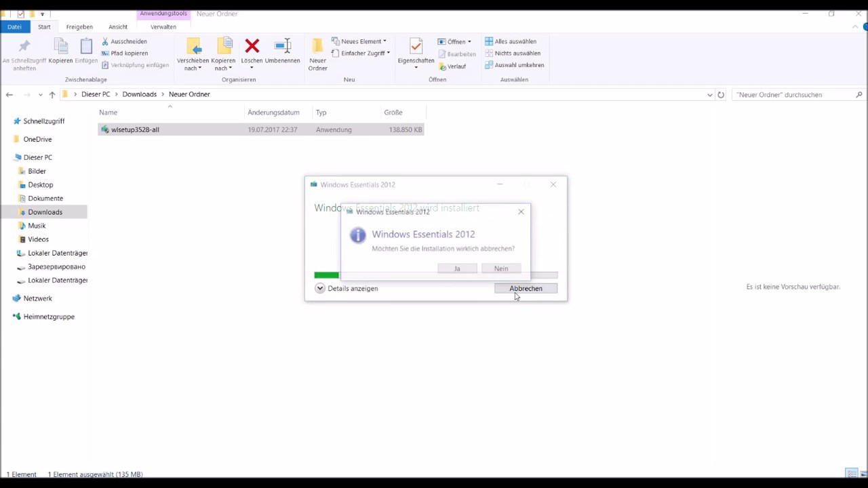The width and height of the screenshot is (868, 488).
Task: Select Ausschneiden in the ribbon
Action: [x=124, y=41]
